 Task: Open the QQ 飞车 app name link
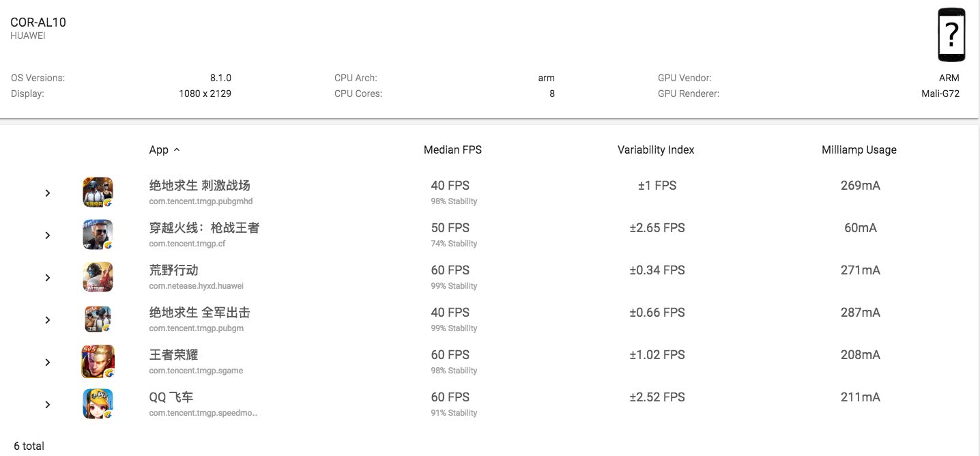click(171, 397)
